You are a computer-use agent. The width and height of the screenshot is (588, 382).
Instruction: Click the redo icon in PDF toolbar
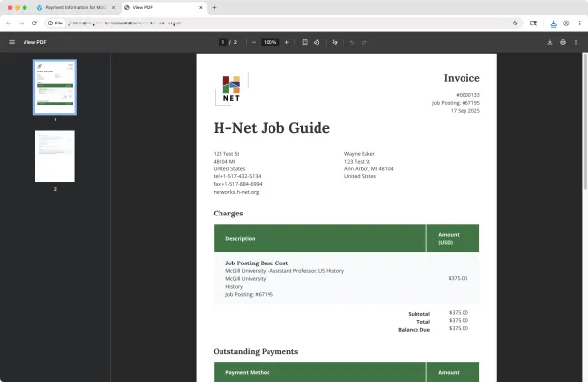364,42
